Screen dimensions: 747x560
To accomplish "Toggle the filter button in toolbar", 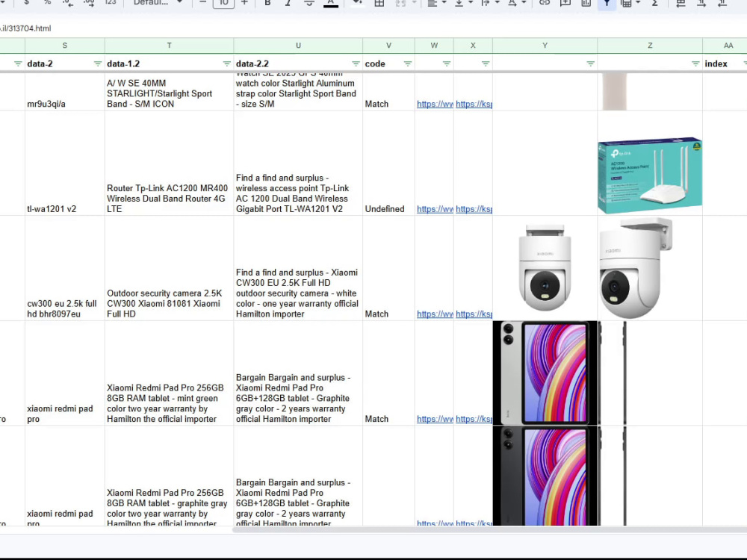I will click(607, 3).
